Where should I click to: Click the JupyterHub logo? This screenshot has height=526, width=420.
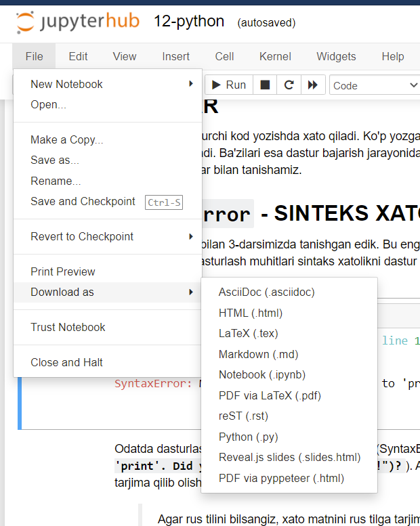coord(77,22)
